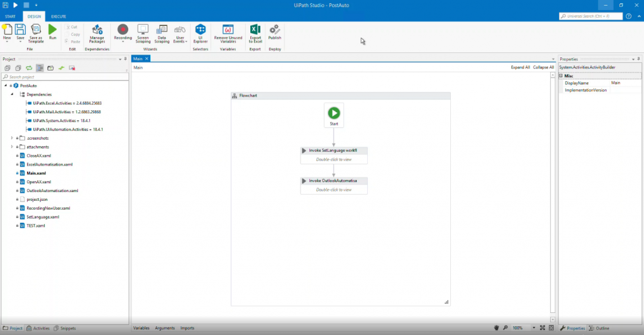Open User Events wizard
This screenshot has height=335, width=644.
pyautogui.click(x=180, y=33)
